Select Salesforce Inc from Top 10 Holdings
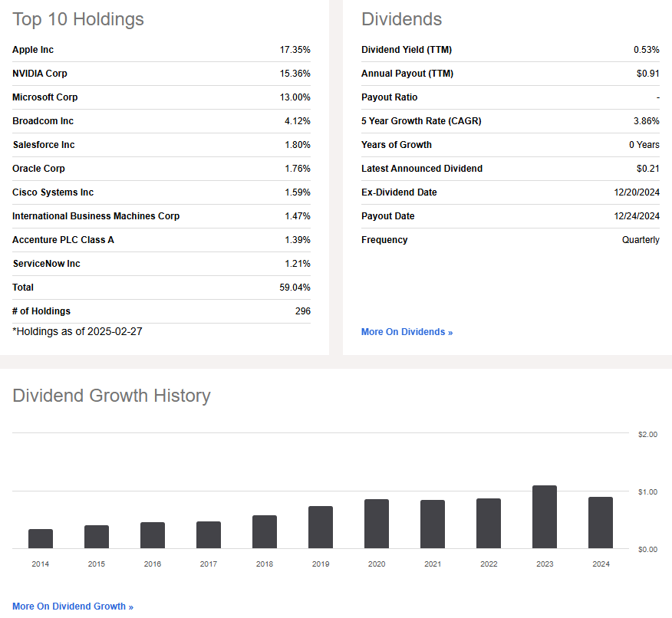Image resolution: width=672 pixels, height=618 pixels. pos(44,145)
